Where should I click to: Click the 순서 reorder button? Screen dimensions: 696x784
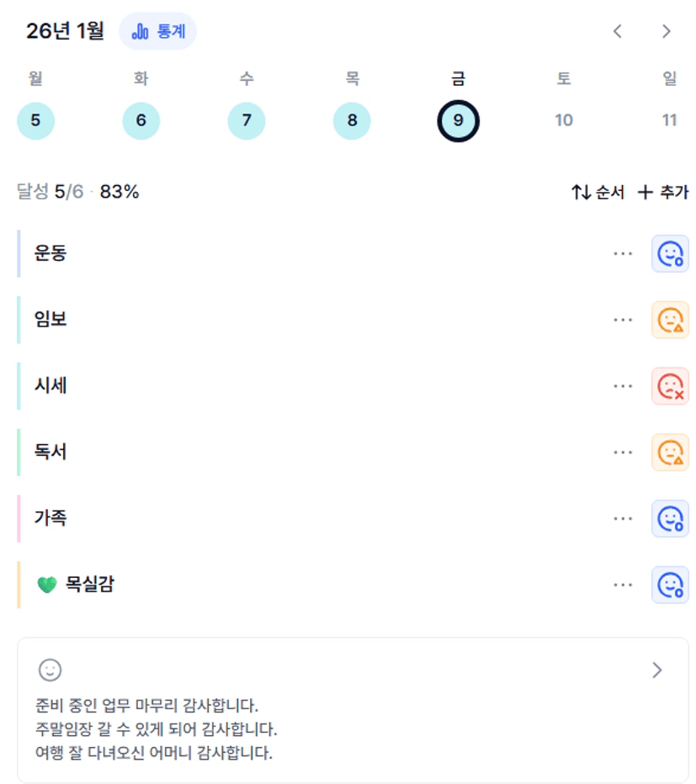coord(598,193)
